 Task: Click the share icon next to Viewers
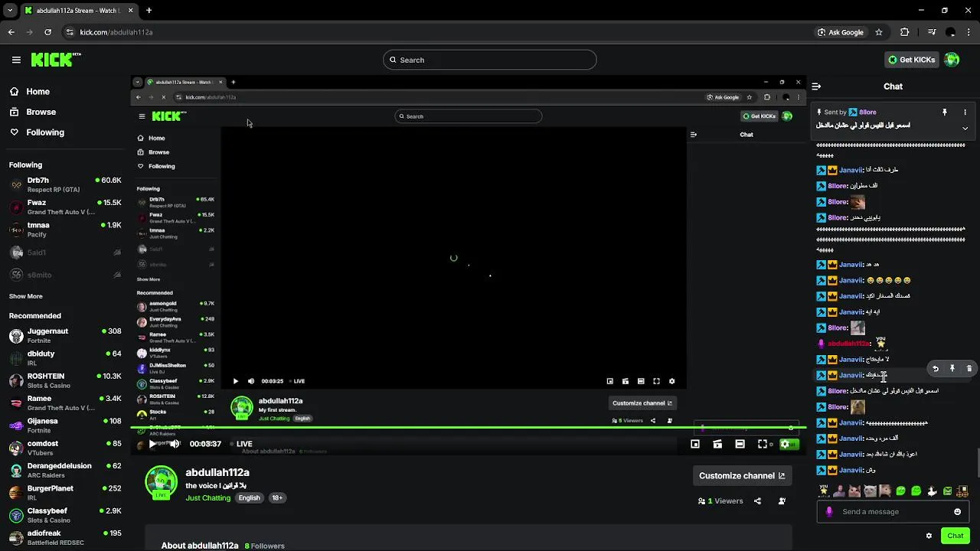point(757,501)
